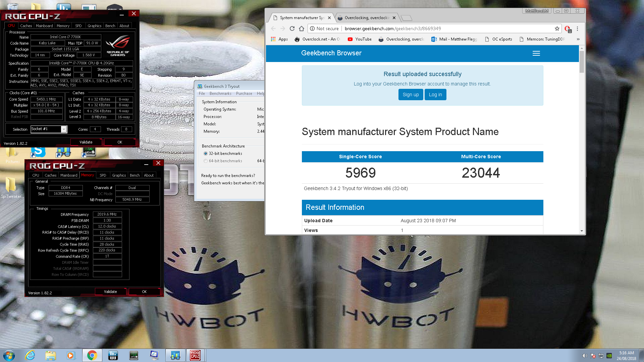Image resolution: width=644 pixels, height=362 pixels.
Task: Open a new Chrome tab
Action: [x=406, y=18]
